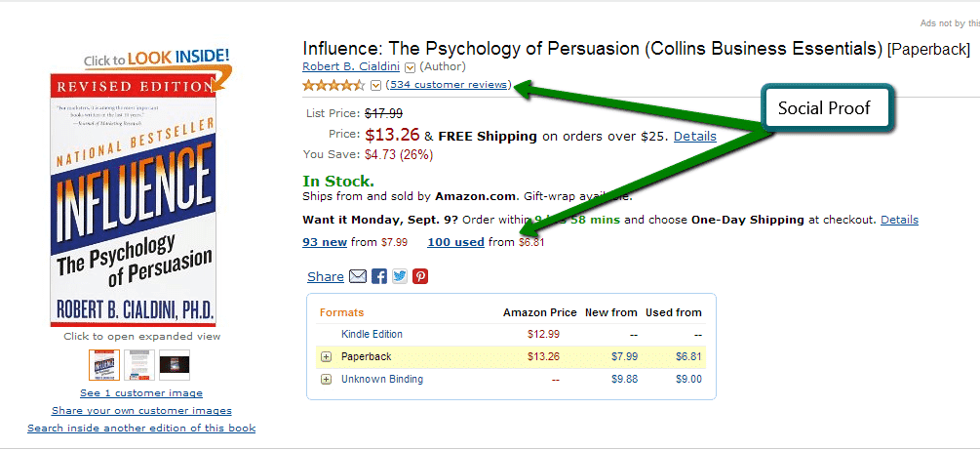
Task: Open the author dropdown arrow beside Cialdini
Action: tap(410, 67)
